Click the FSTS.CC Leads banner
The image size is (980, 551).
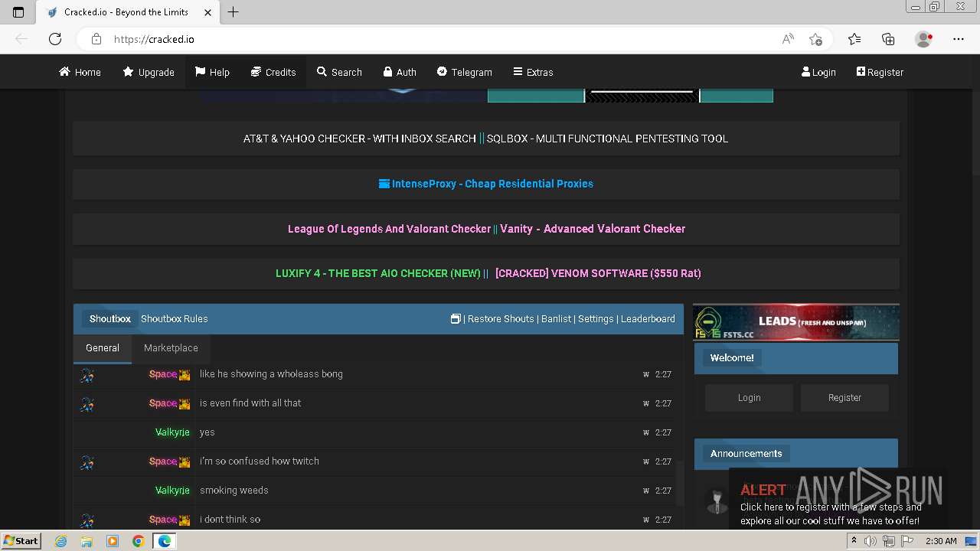click(x=796, y=322)
